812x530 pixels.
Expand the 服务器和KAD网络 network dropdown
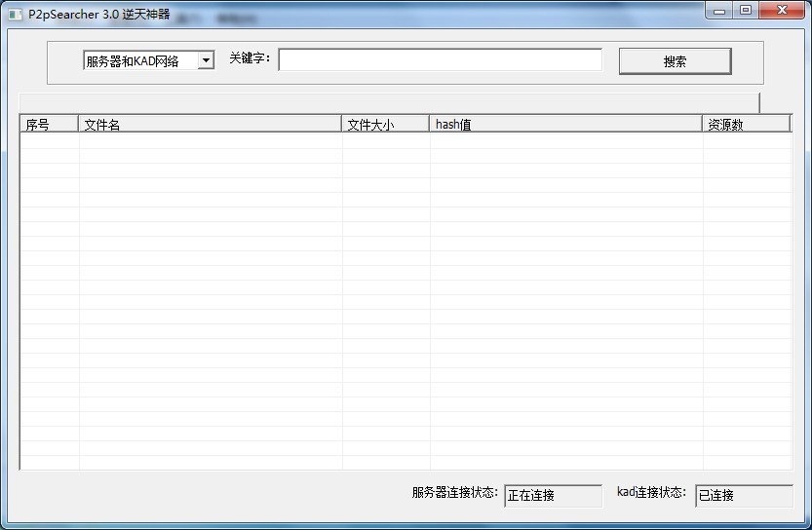tap(206, 60)
